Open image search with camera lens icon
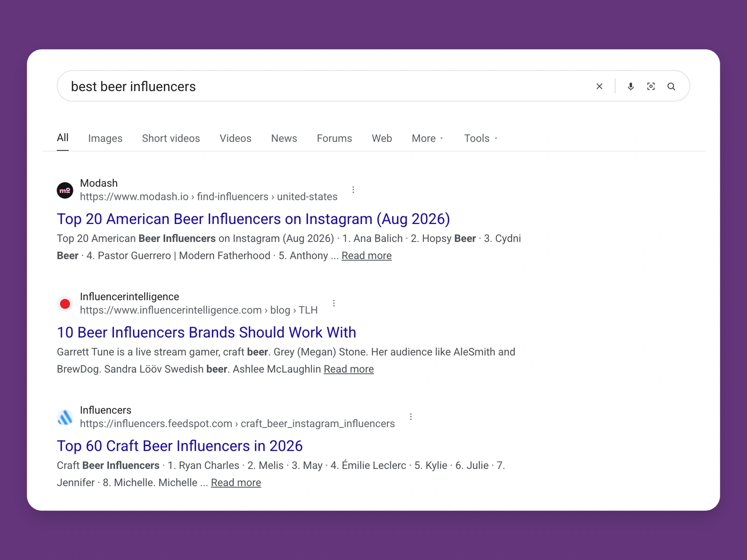The width and height of the screenshot is (747, 560). coord(651,86)
